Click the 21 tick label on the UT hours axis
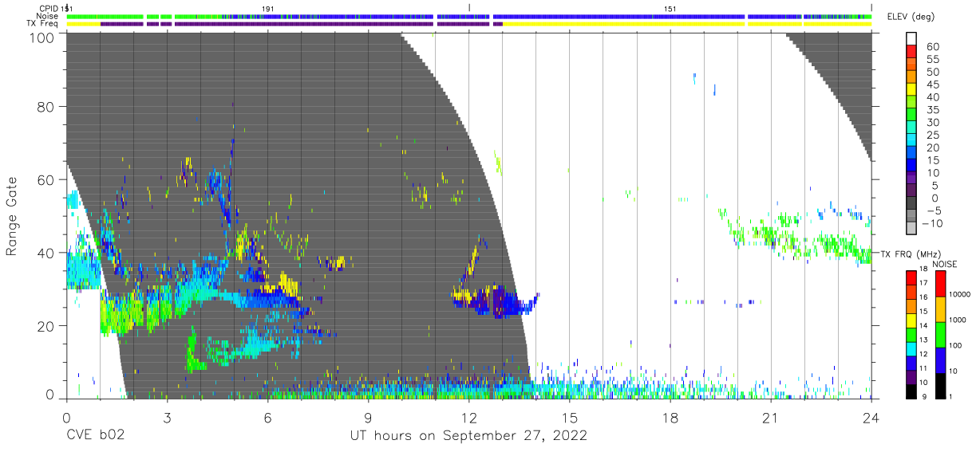 tap(771, 417)
